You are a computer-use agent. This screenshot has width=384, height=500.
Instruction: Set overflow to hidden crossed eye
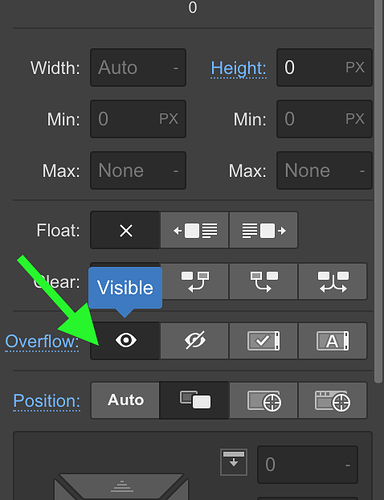click(195, 341)
